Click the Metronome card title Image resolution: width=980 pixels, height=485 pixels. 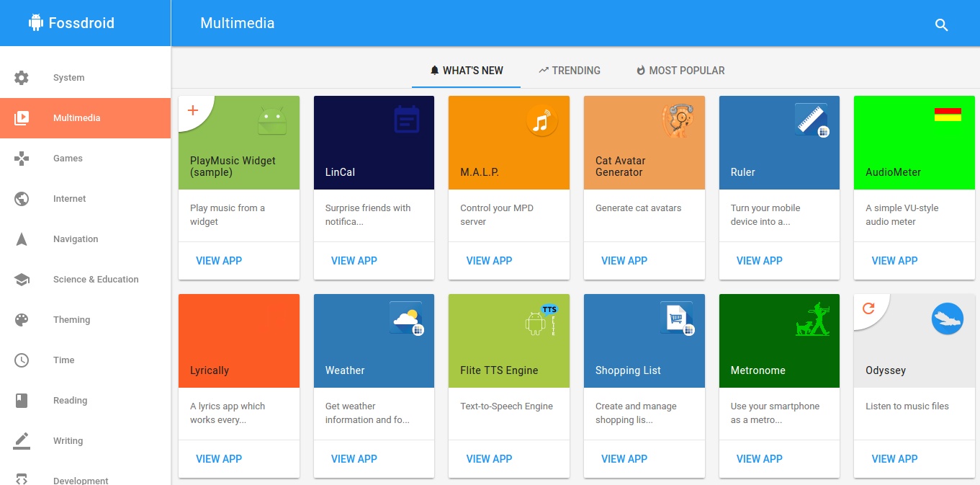click(x=758, y=370)
